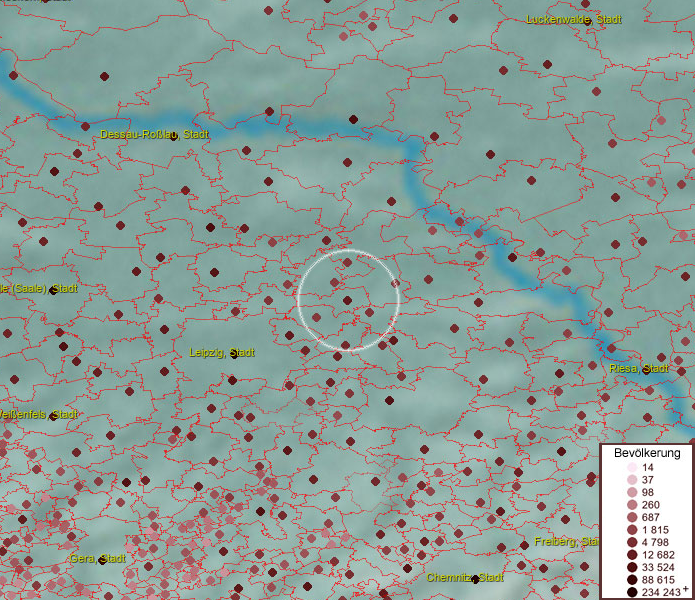Pick the legend swatch for 260
The width and height of the screenshot is (695, 600).
coord(632,505)
